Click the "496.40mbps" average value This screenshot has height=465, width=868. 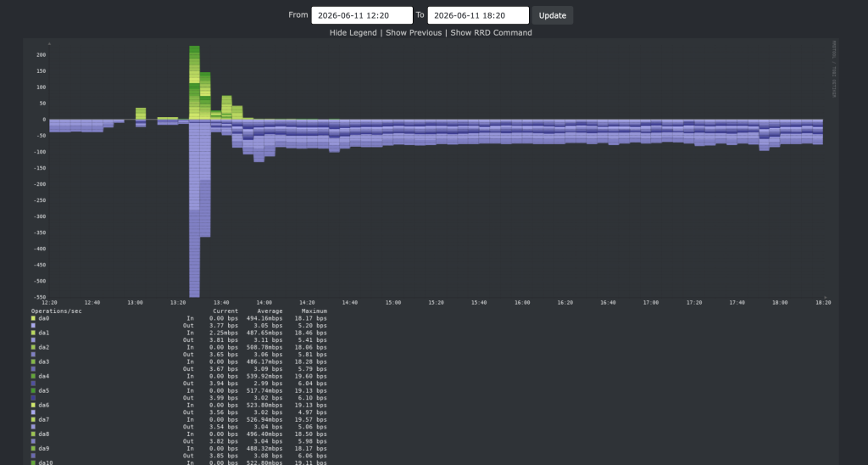coord(264,434)
